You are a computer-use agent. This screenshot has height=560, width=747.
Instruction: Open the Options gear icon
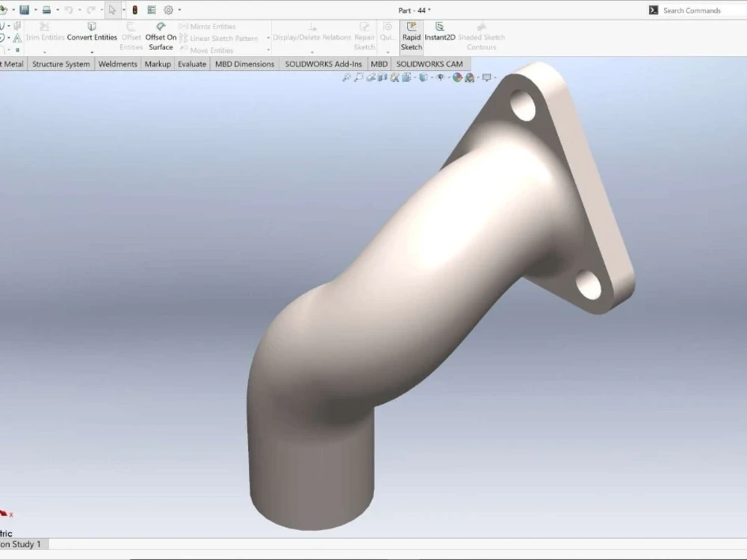[168, 10]
